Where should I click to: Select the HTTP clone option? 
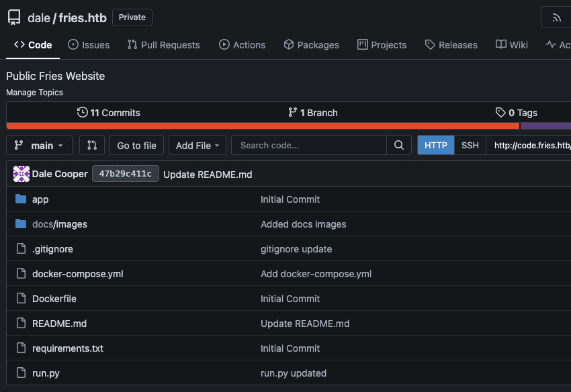tap(436, 145)
